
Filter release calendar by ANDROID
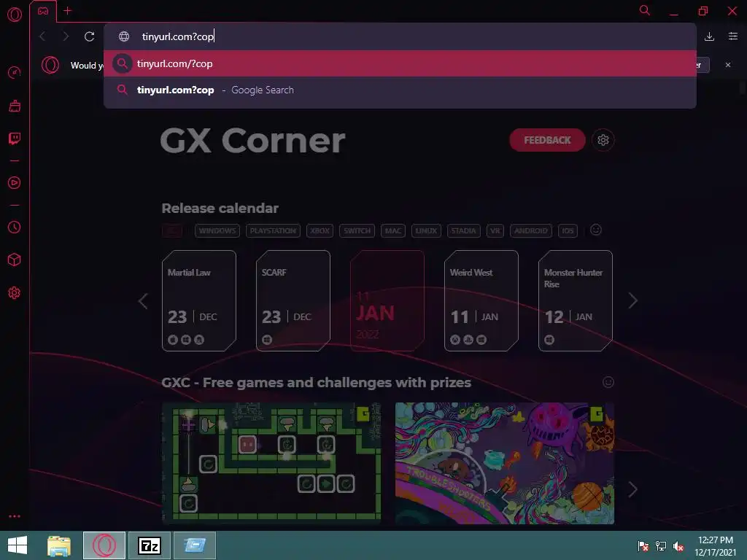531,231
